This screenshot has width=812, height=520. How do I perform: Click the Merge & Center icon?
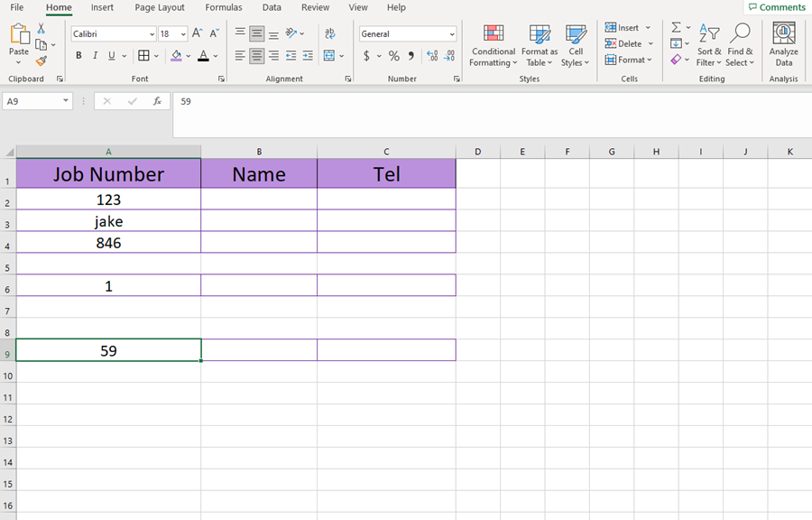(328, 55)
